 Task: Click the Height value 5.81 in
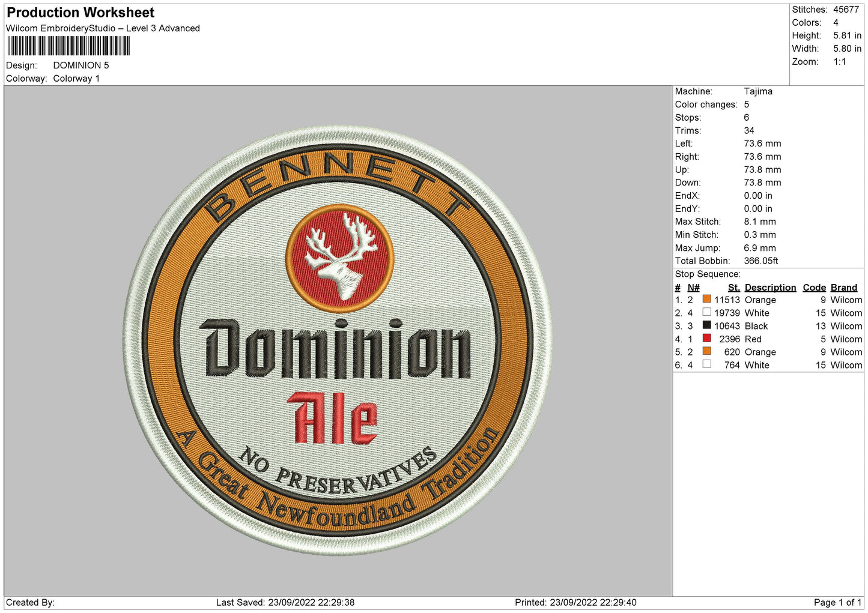tap(847, 35)
